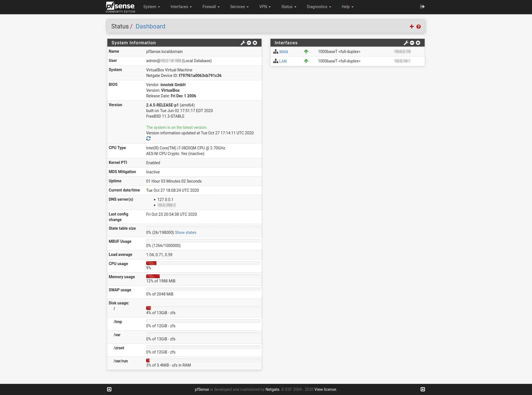This screenshot has width=532, height=395.
Task: Click the LAN green up arrow
Action: [306, 61]
